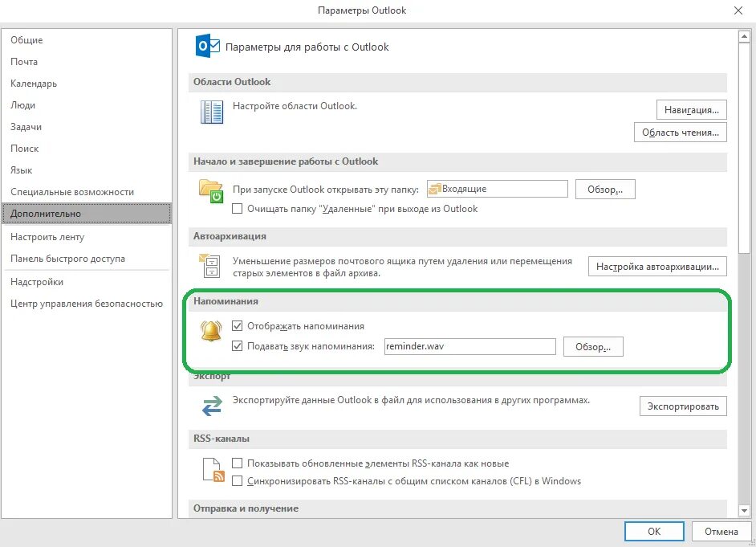756x547 pixels.
Task: Click the startup folder field 'Входящие'
Action: point(497,189)
